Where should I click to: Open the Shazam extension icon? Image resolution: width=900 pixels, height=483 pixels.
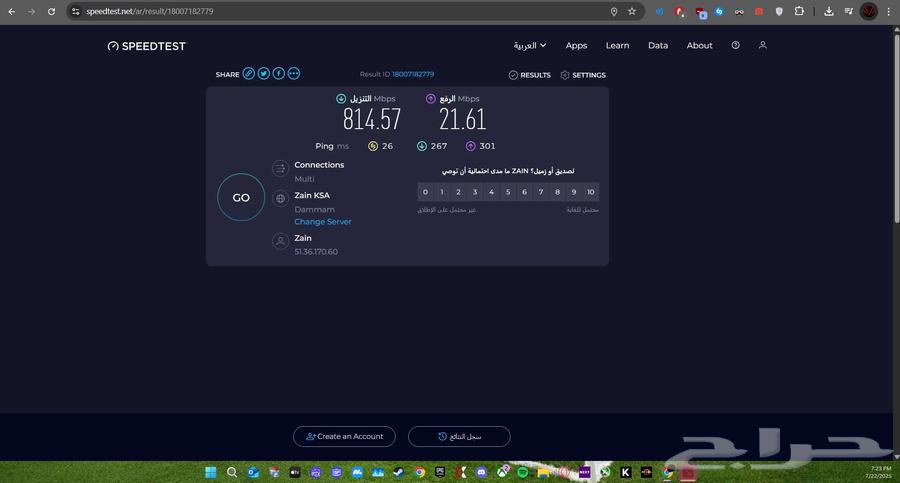coord(719,11)
